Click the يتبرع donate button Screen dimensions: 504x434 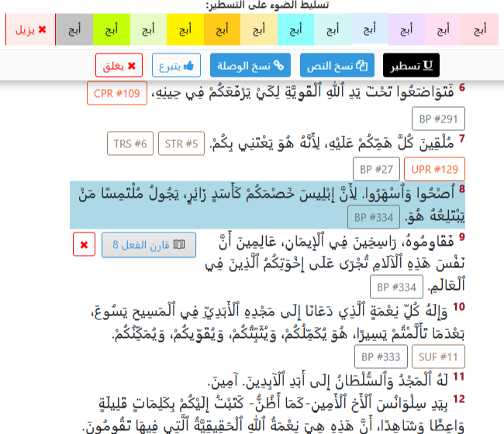tap(176, 65)
